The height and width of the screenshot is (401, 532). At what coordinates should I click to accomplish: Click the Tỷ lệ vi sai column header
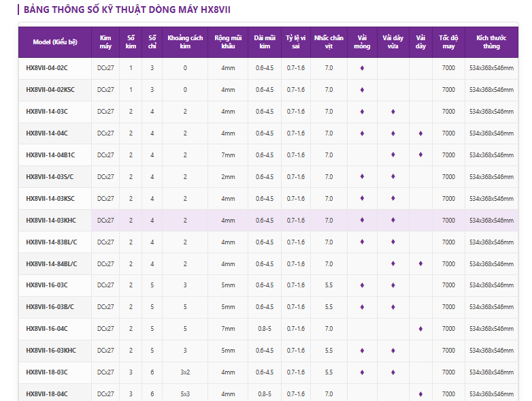(295, 42)
